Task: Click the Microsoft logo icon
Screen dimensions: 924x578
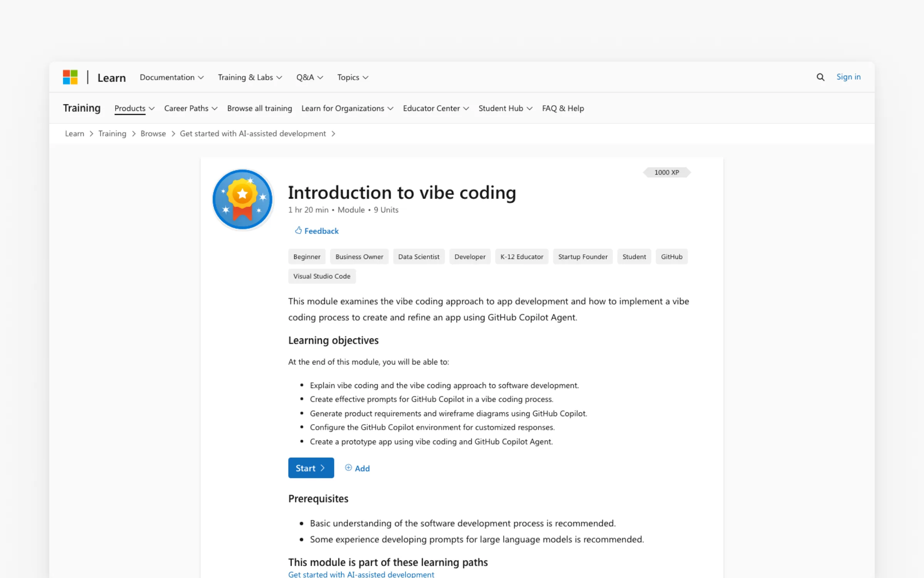Action: [70, 77]
